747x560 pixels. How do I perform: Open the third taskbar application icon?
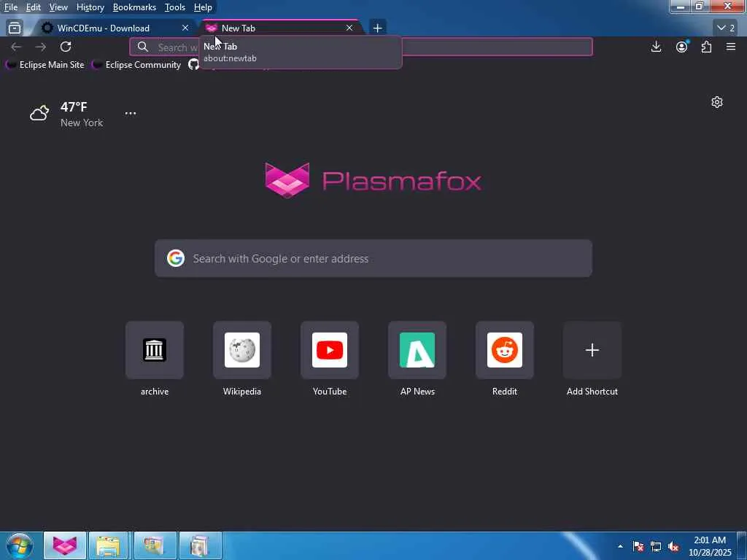(155, 545)
